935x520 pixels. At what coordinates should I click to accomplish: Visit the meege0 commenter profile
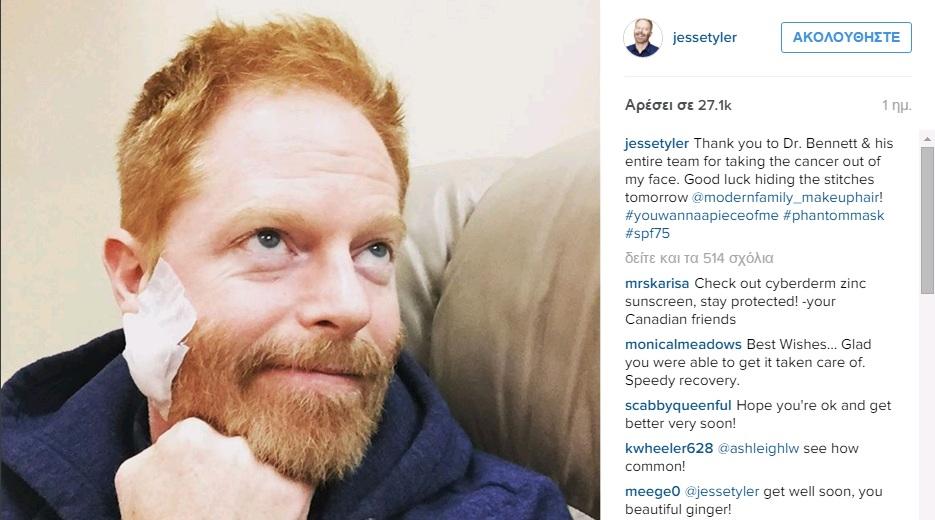point(652,491)
